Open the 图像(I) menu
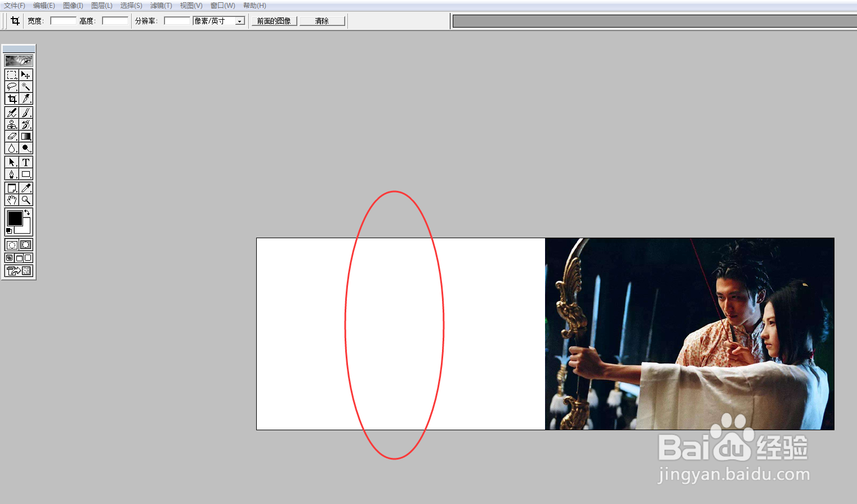Viewport: 857px width, 504px height. (x=73, y=6)
